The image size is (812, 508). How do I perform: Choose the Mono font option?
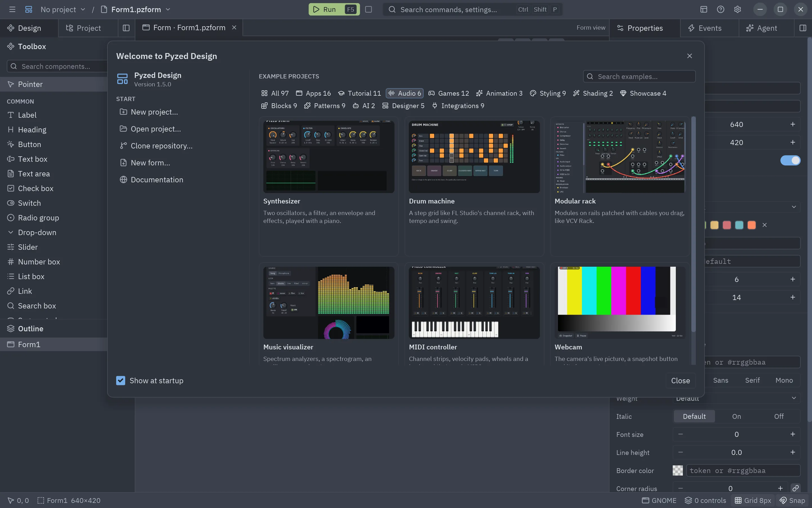coord(784,380)
